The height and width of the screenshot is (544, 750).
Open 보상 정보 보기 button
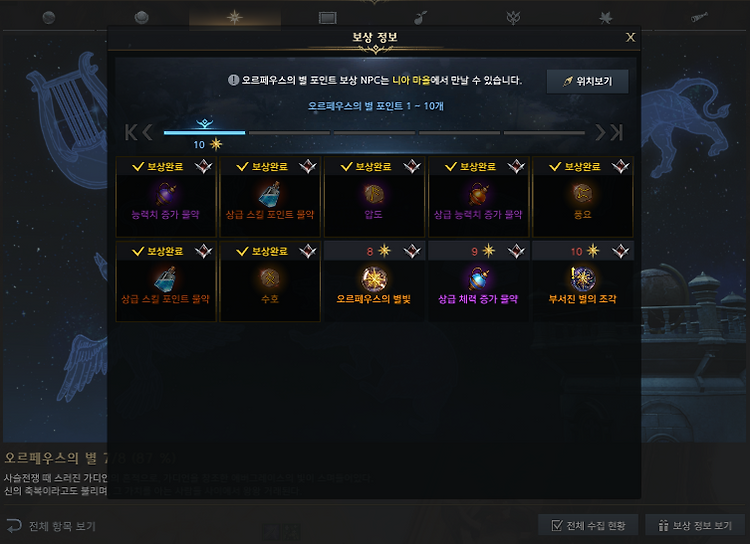click(x=695, y=525)
